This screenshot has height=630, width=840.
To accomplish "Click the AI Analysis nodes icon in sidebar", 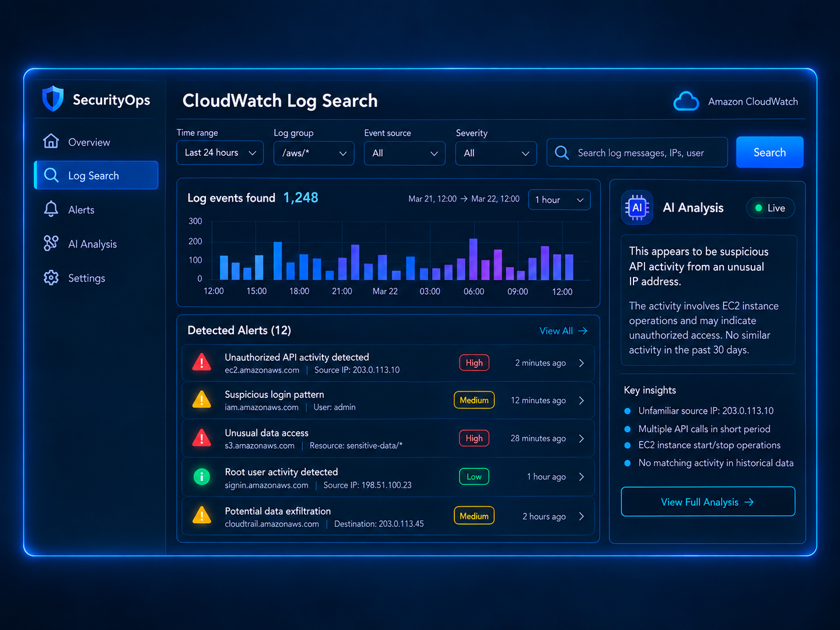I will (x=51, y=243).
